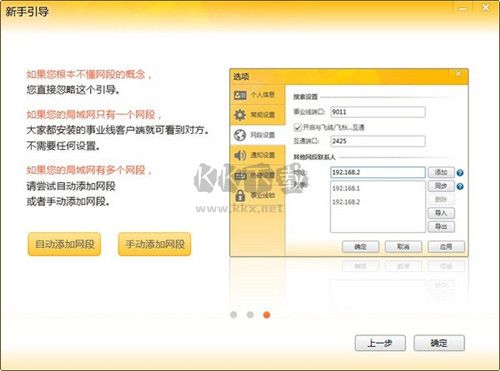Select 网段设置 globe icon in 选项 sidebar
The image size is (500, 371).
coord(240,135)
